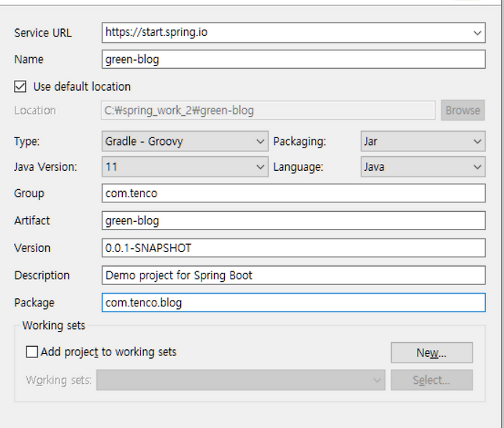Screen dimensions: 504x428
Task: Click the Artifact input field
Action: coord(252,221)
